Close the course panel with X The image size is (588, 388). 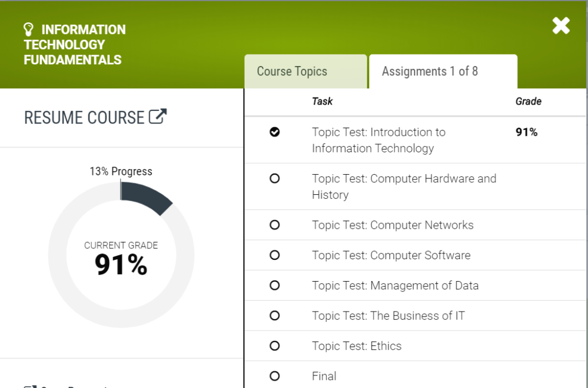(x=561, y=25)
